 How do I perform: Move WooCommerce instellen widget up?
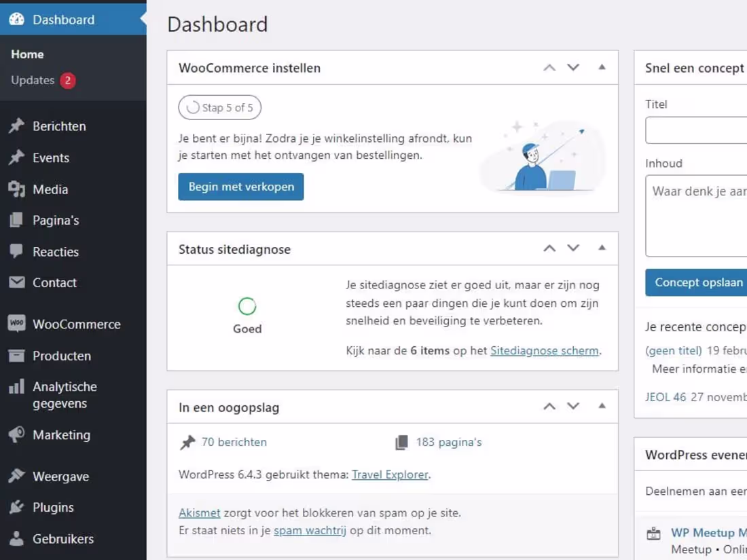click(x=549, y=68)
